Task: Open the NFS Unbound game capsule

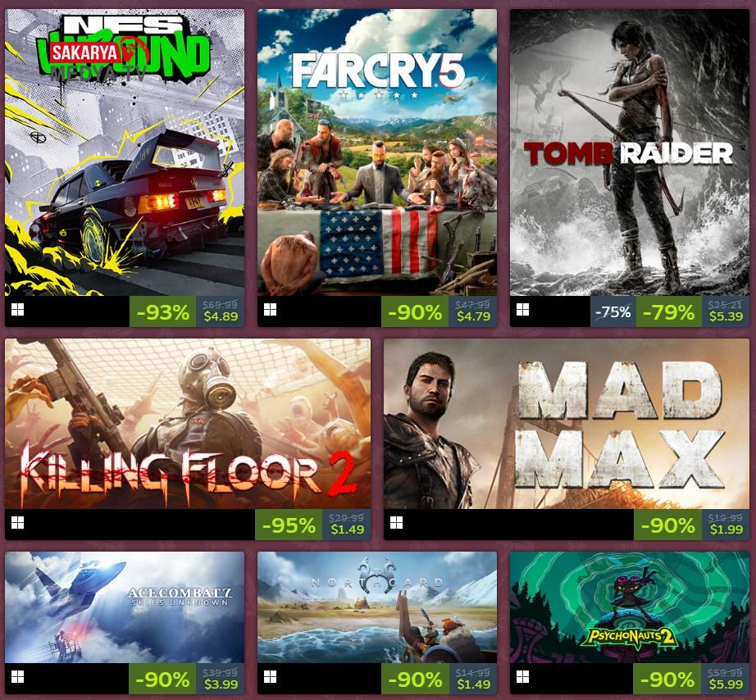Action: point(125,152)
